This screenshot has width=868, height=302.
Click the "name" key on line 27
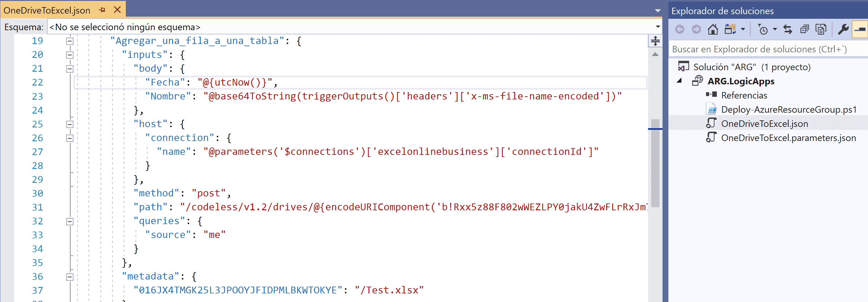click(x=174, y=151)
